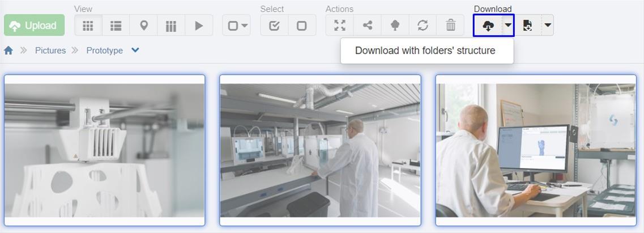Expand the chevron beside Prototype

pyautogui.click(x=135, y=50)
